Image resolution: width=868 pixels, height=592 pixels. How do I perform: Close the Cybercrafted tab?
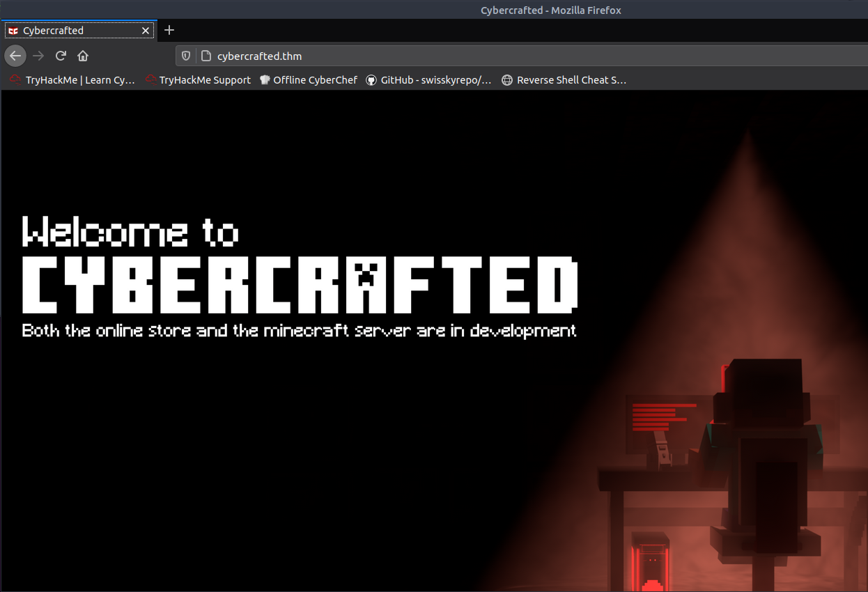(x=146, y=31)
